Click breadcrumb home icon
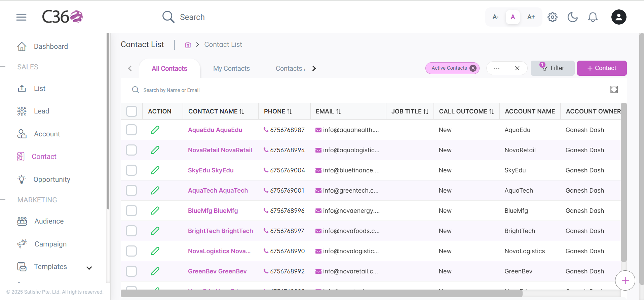The height and width of the screenshot is (300, 644). pyautogui.click(x=188, y=45)
